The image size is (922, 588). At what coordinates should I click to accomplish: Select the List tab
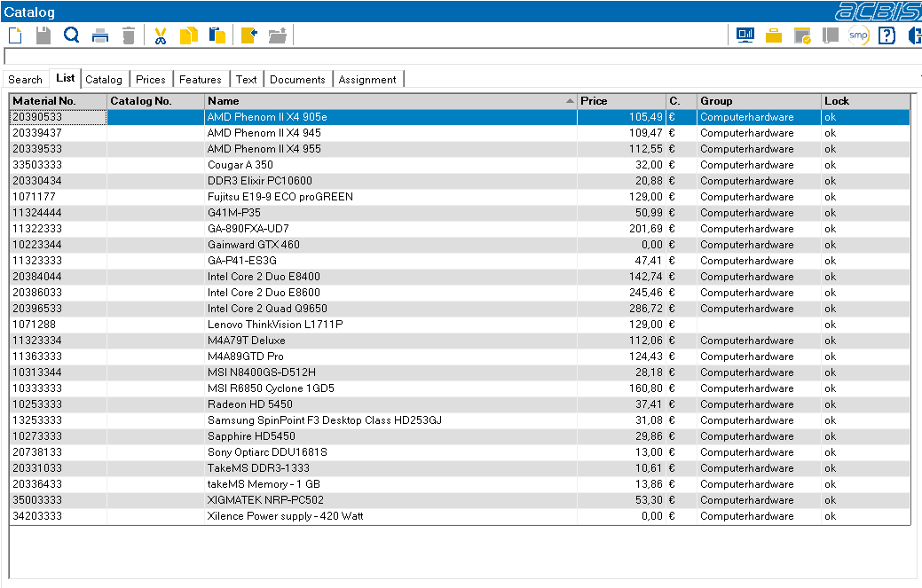point(66,78)
